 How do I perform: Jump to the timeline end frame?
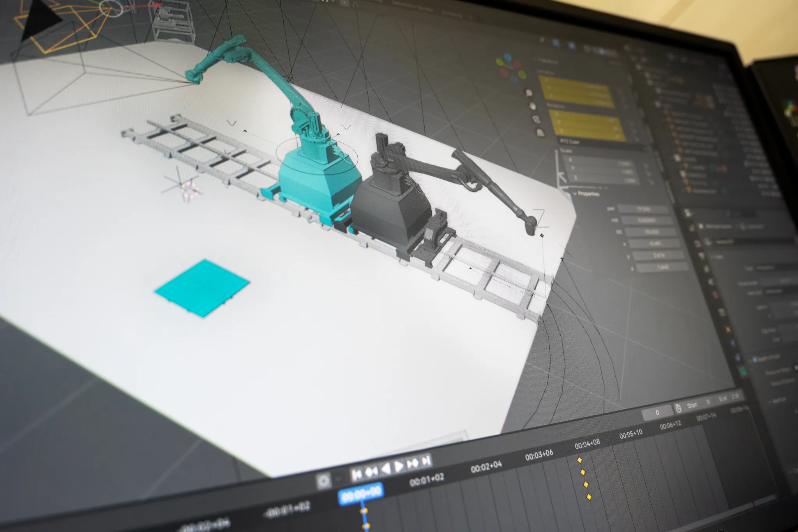click(x=427, y=461)
